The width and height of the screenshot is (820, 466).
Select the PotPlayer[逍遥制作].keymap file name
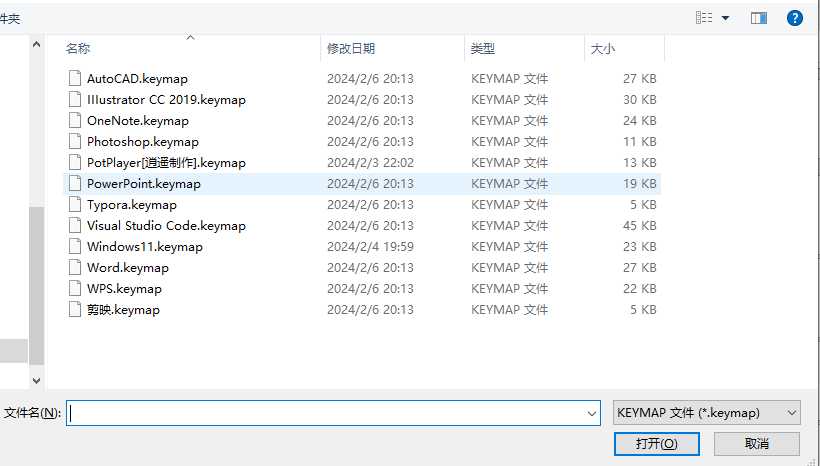coord(166,162)
